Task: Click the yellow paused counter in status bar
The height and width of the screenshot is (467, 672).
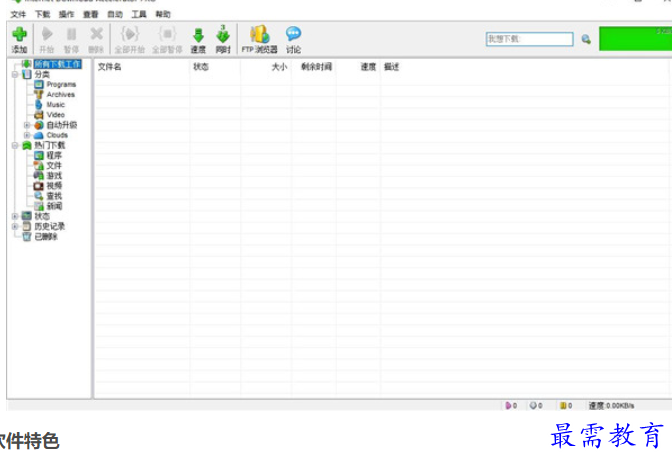Action: coord(566,405)
